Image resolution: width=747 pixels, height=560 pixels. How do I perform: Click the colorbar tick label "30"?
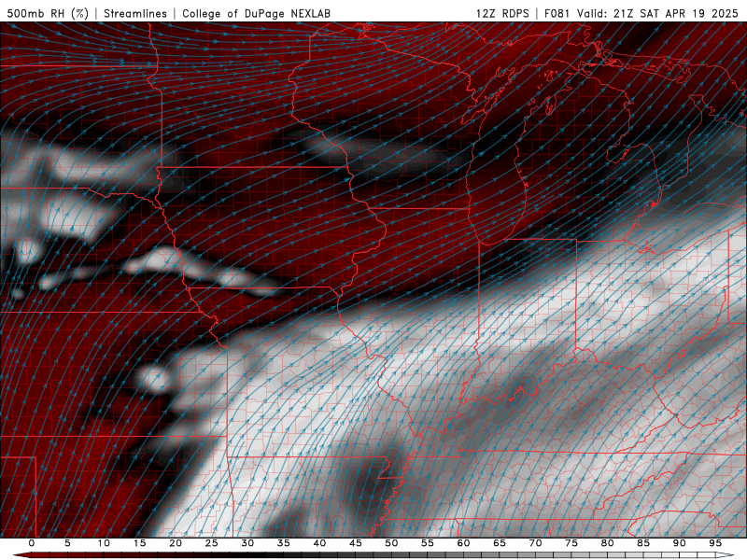247,543
